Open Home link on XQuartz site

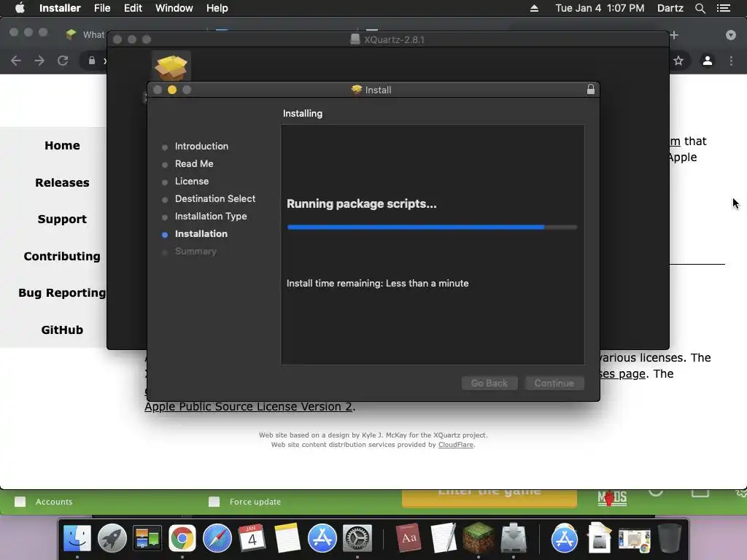pos(62,145)
